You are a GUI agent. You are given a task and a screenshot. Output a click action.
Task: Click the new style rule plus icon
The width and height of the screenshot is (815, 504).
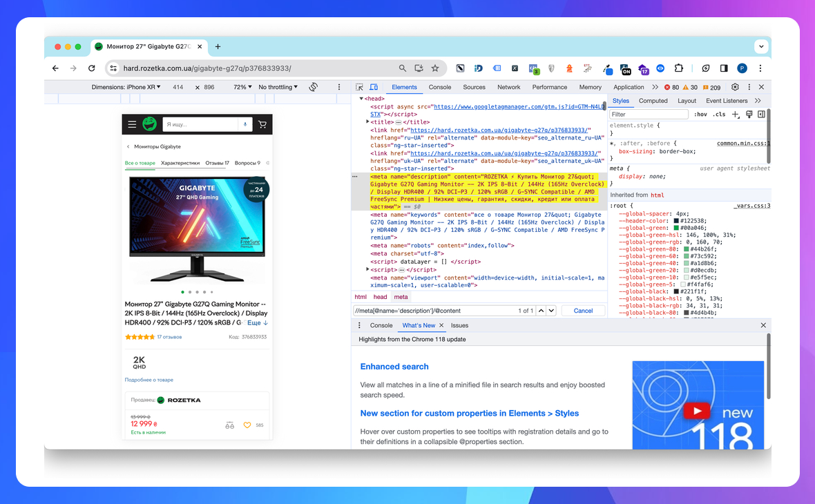click(x=735, y=115)
